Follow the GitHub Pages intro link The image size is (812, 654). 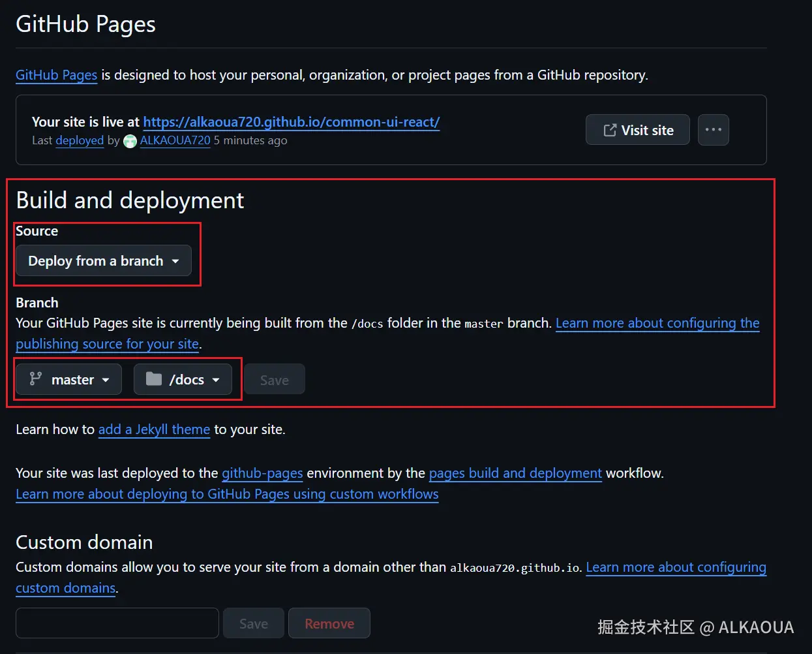pos(56,75)
